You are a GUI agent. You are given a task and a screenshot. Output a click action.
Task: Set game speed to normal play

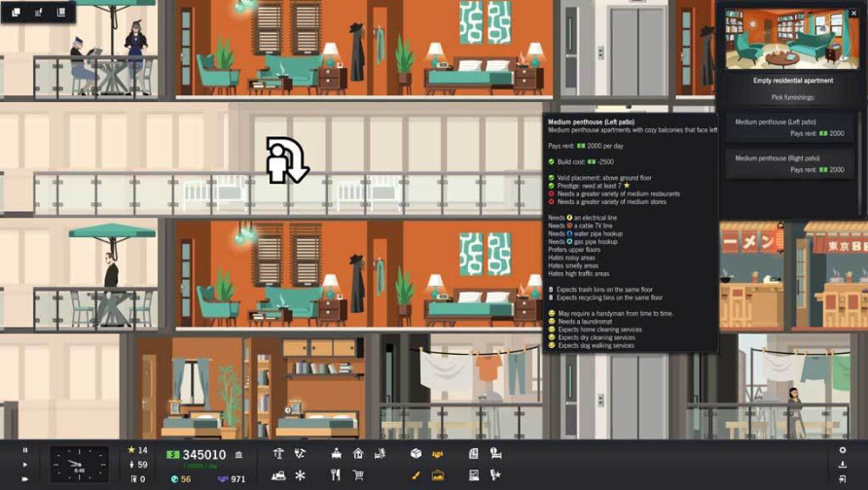click(25, 465)
